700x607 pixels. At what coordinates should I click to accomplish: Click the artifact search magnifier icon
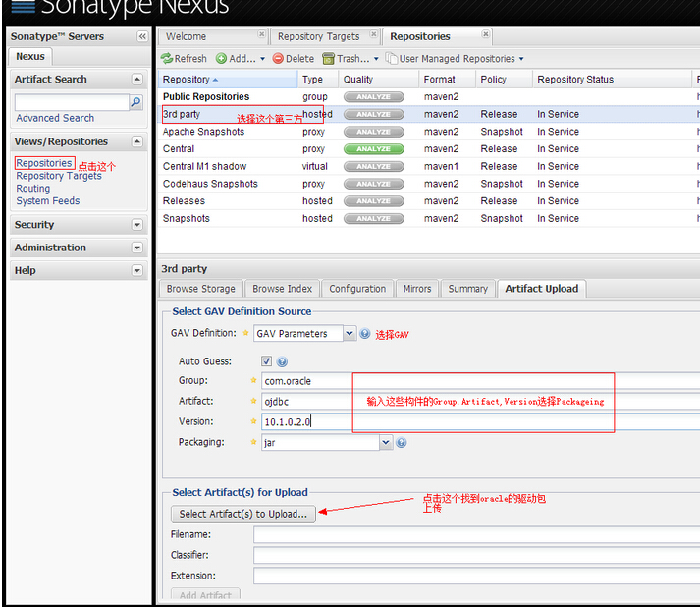tap(135, 102)
